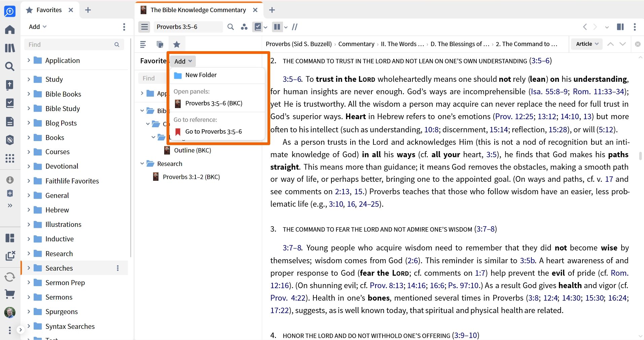Click the parallel resources slashes icon
This screenshot has width=644, height=340.
click(295, 27)
